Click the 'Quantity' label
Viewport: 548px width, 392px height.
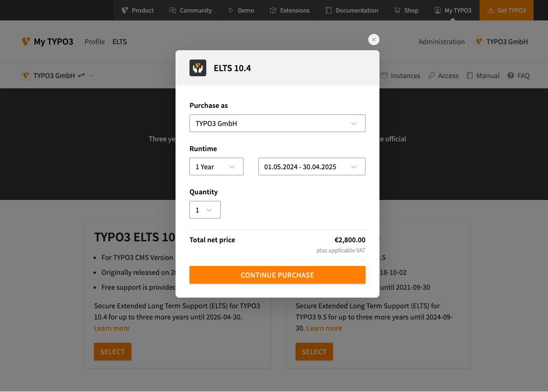pyautogui.click(x=203, y=192)
